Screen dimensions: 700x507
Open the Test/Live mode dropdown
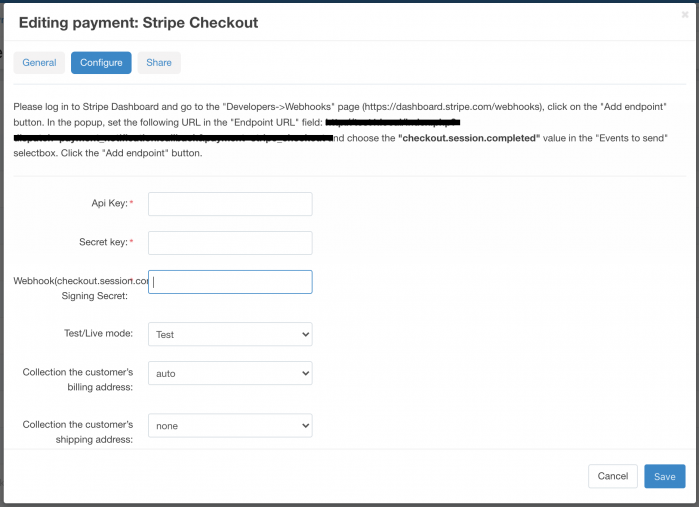pos(230,334)
